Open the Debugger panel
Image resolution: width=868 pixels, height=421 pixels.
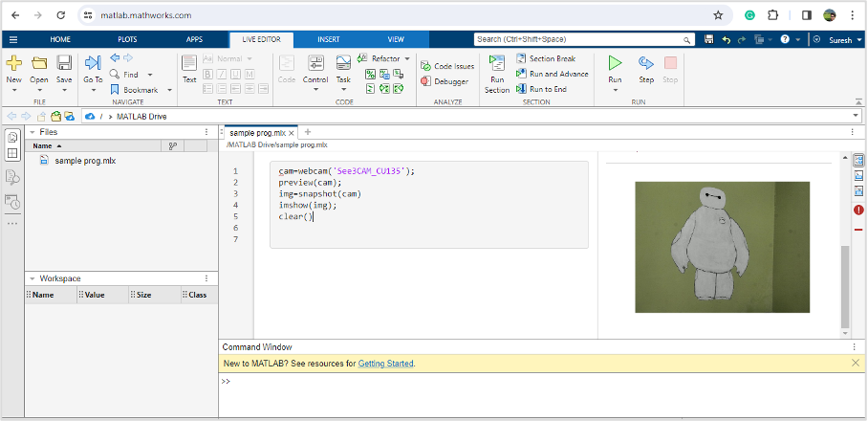445,81
